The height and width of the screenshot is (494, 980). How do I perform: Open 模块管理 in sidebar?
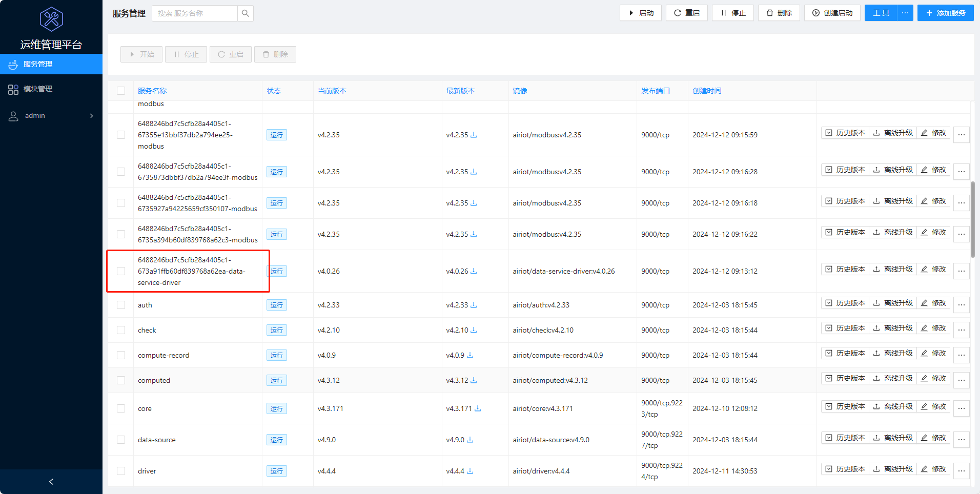click(51, 89)
